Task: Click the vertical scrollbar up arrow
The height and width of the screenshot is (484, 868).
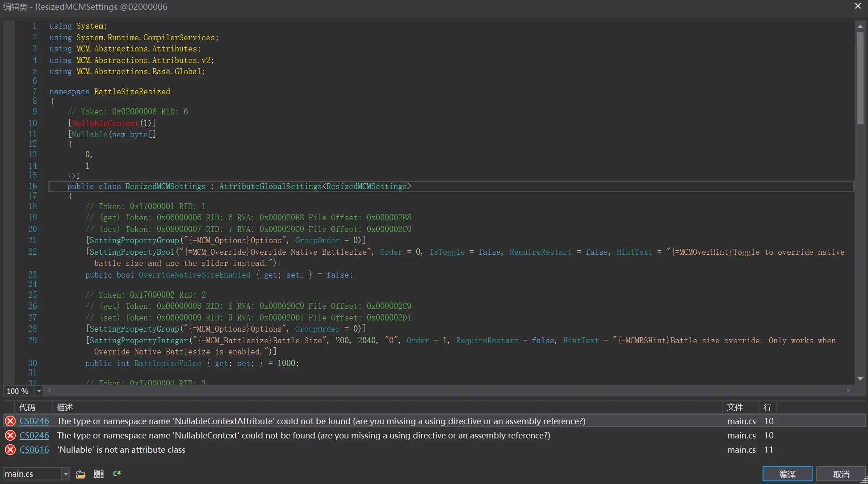Action: pyautogui.click(x=860, y=26)
